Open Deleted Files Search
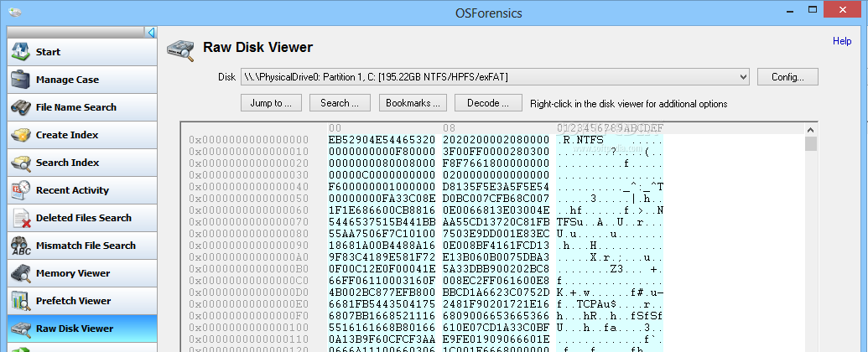The height and width of the screenshot is (352, 868). [x=82, y=218]
